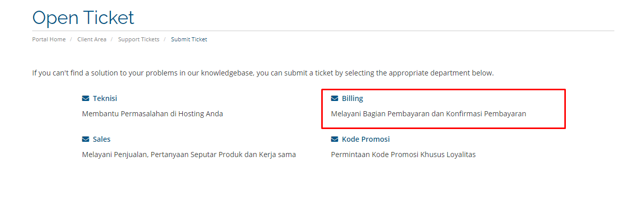Image resolution: width=644 pixels, height=204 pixels.
Task: Click the Open Ticket page heading
Action: [x=83, y=18]
